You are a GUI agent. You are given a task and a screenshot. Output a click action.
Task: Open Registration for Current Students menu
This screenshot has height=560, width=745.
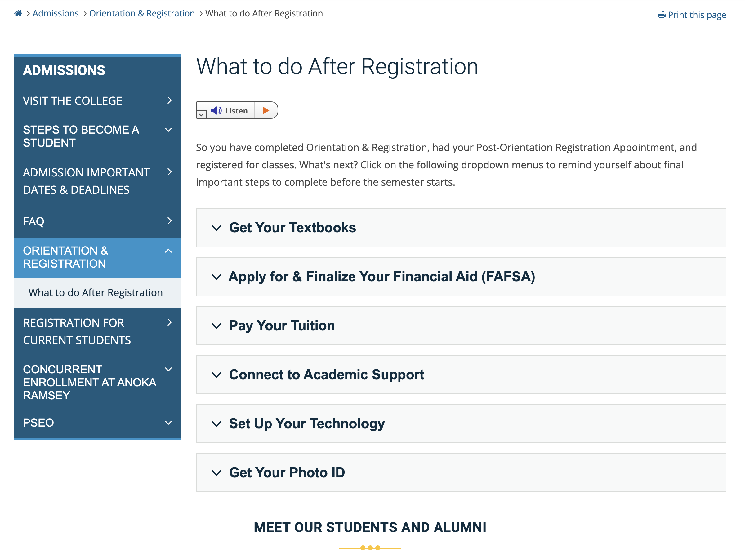[98, 331]
